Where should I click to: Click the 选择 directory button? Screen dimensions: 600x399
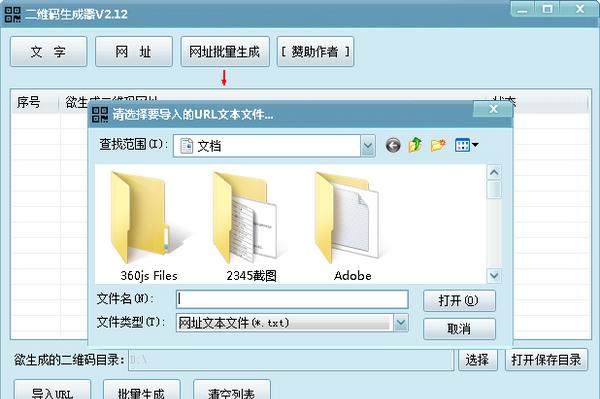coord(478,360)
